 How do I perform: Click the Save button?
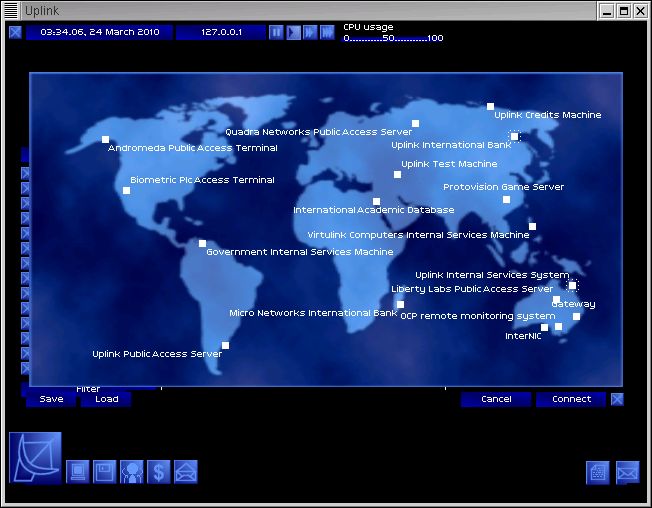pyautogui.click(x=51, y=399)
